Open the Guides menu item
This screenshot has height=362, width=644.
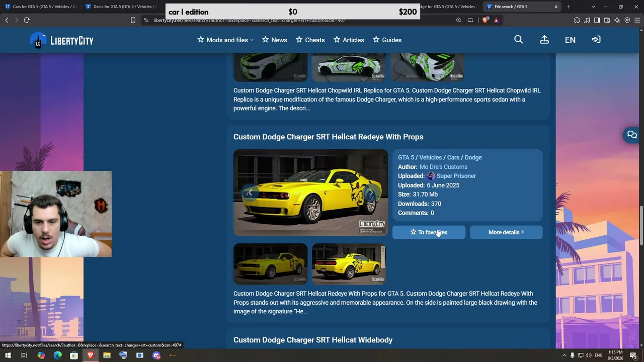click(x=387, y=40)
